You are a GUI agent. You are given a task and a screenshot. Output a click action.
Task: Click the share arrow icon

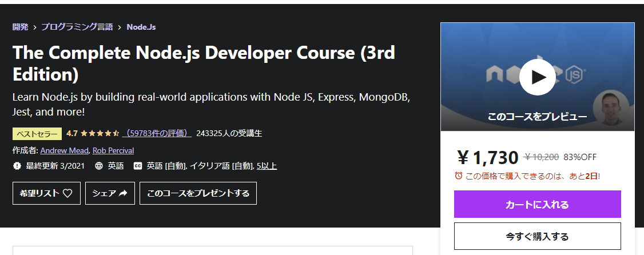click(123, 193)
